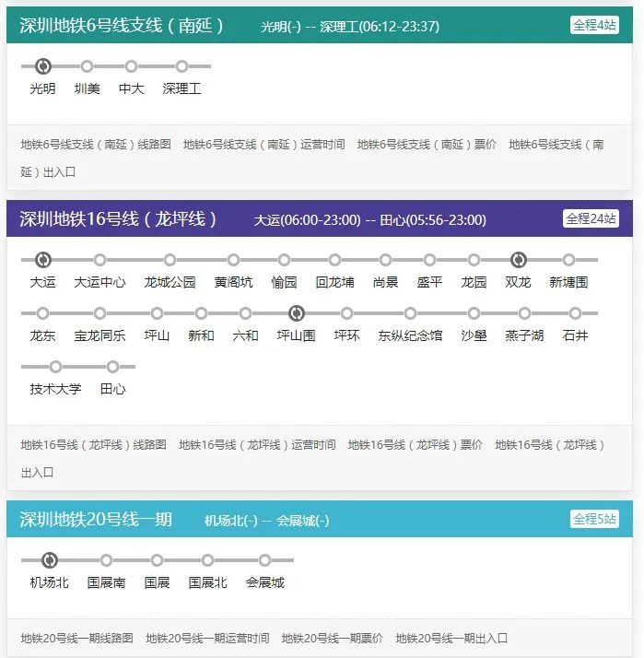Click the 深圳地铁20号线一期 title
This screenshot has height=658, width=644.
coord(96,520)
